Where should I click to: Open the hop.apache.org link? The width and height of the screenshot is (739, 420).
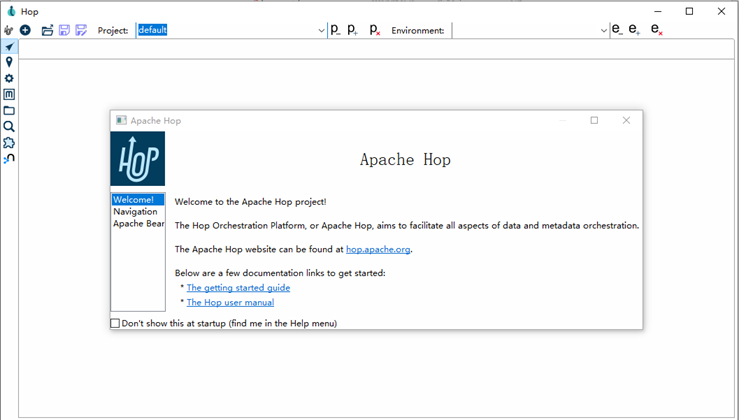pos(378,249)
